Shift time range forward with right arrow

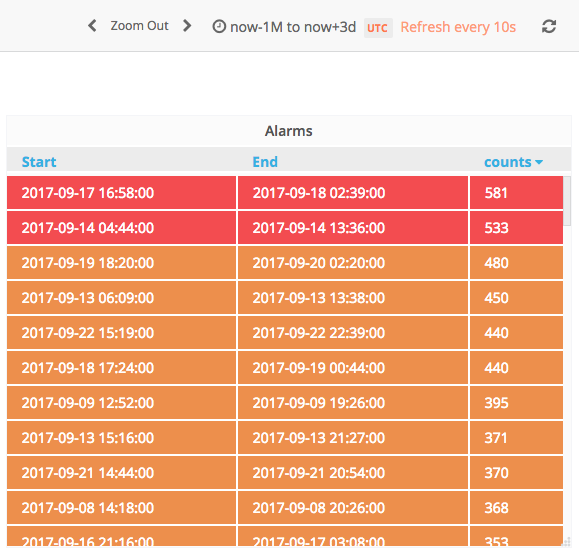(x=187, y=26)
